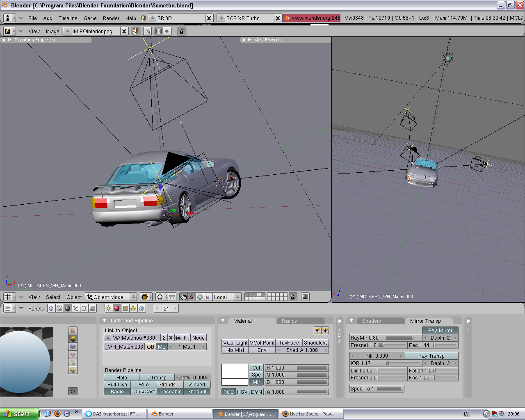The width and height of the screenshot is (525, 420).
Task: Click the Node button
Action: tap(199, 338)
